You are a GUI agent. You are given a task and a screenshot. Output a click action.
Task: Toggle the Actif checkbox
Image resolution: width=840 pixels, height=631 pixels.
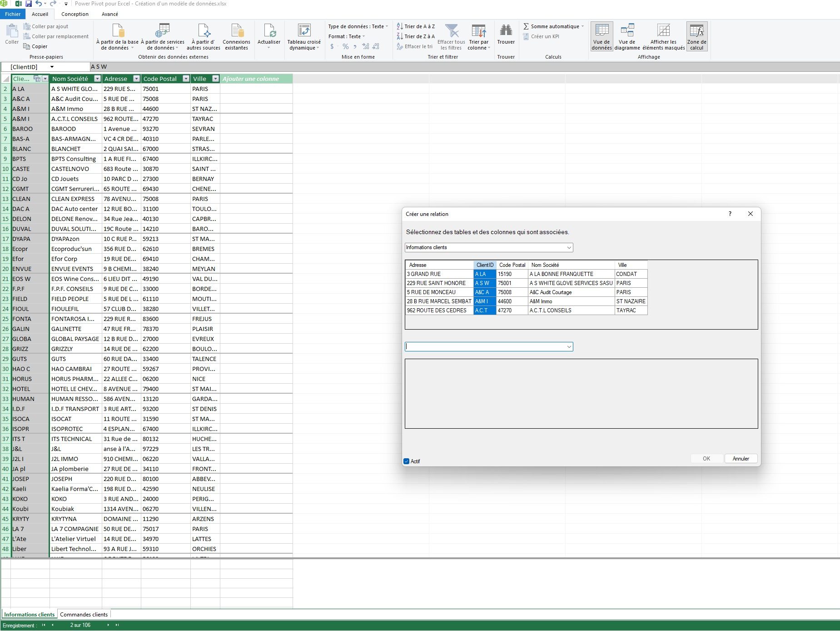tap(407, 461)
